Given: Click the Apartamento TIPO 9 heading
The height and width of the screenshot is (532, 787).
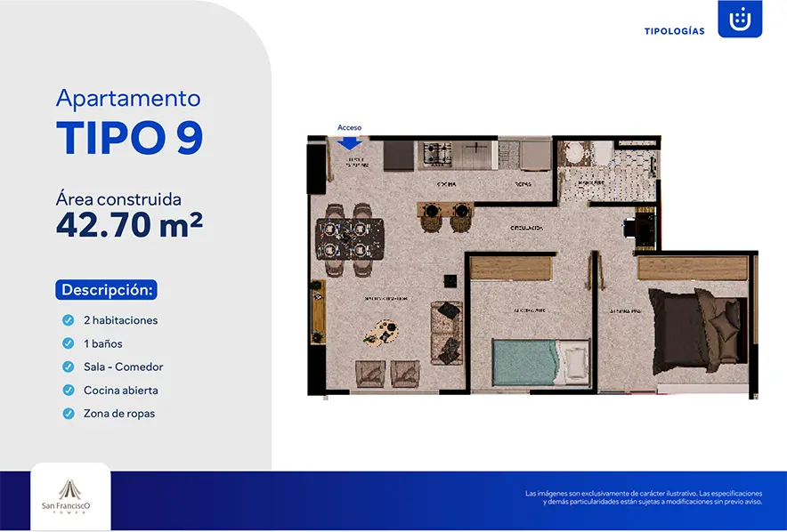Looking at the screenshot, I should coord(129,122).
